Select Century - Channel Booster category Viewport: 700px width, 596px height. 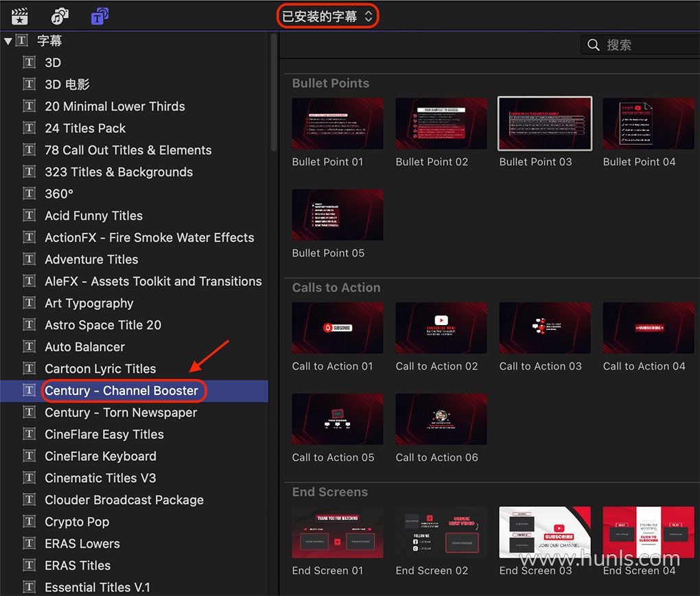click(134, 391)
